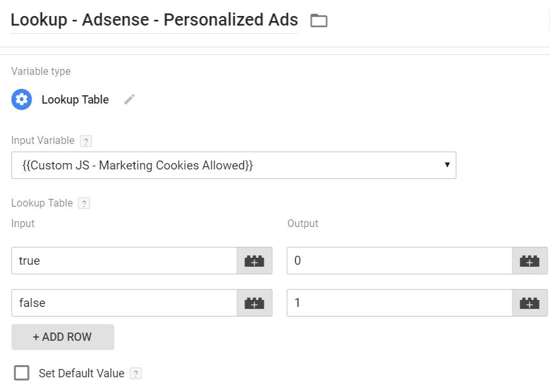The width and height of the screenshot is (550, 392).
Task: Enable the Set Default Value checkbox
Action: click(22, 373)
